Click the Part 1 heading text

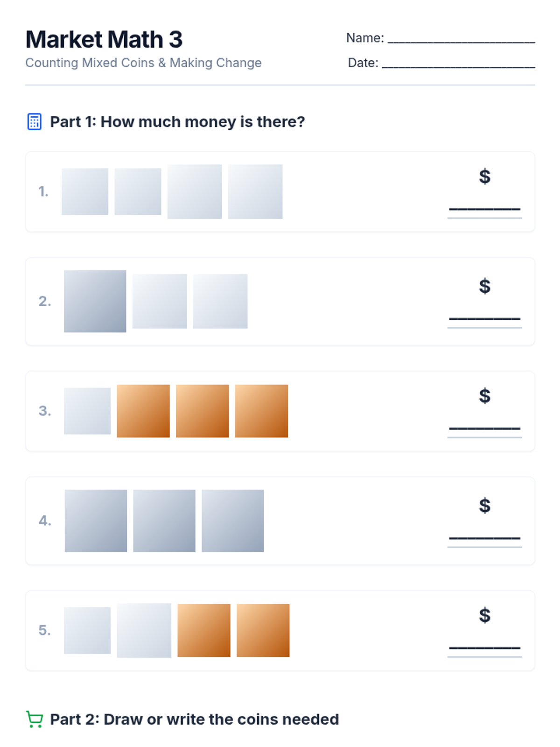tap(177, 122)
